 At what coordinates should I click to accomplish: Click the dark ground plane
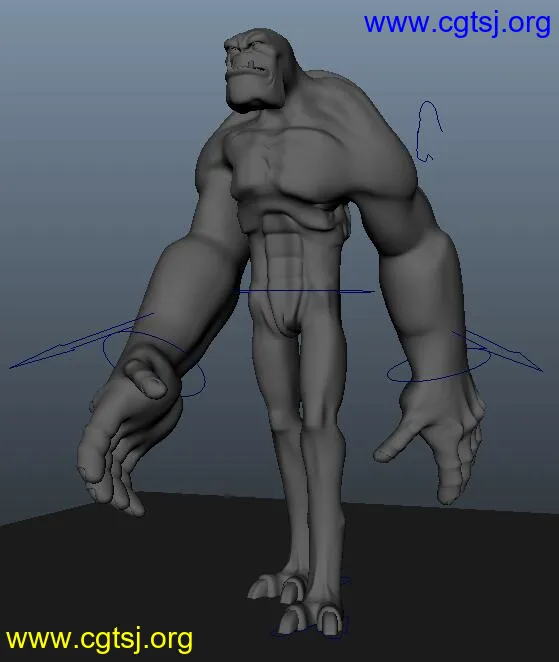tap(443, 591)
